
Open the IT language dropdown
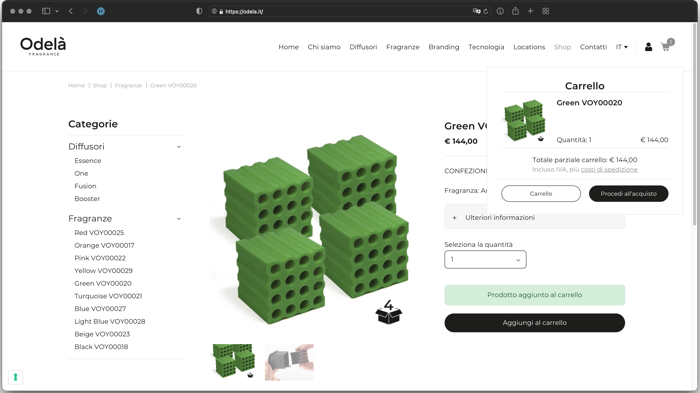pyautogui.click(x=622, y=47)
